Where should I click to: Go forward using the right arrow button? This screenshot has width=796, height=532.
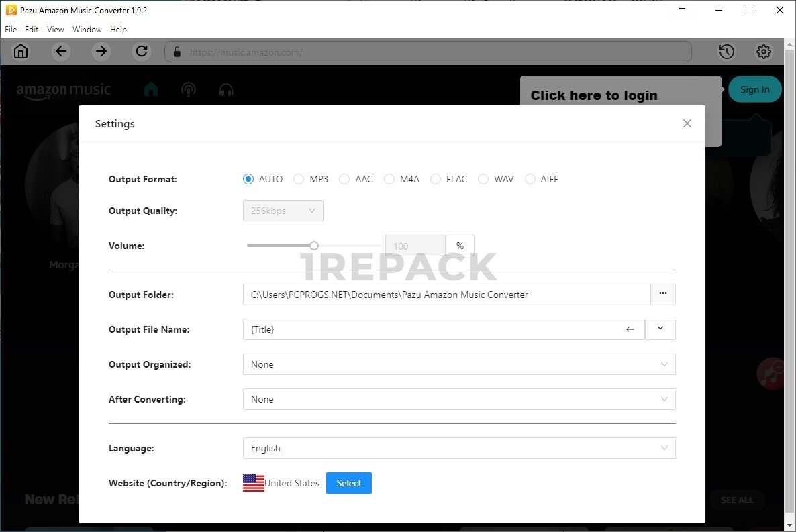pyautogui.click(x=101, y=52)
